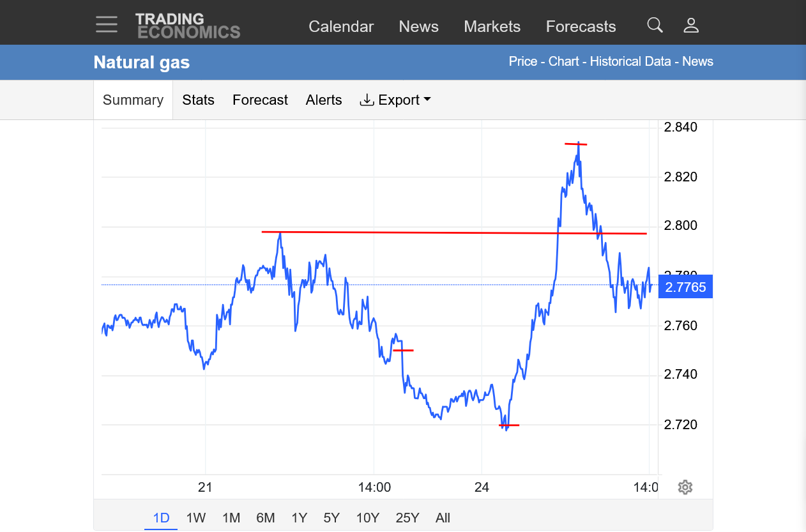The height and width of the screenshot is (532, 806).
Task: Select the 1W time range
Action: click(x=195, y=517)
